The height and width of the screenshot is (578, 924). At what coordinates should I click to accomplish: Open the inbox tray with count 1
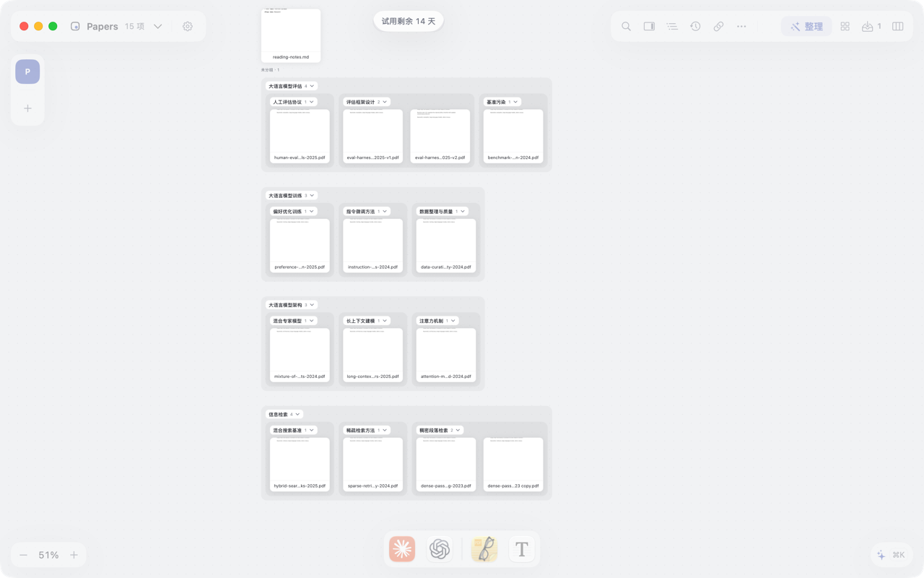pyautogui.click(x=871, y=27)
